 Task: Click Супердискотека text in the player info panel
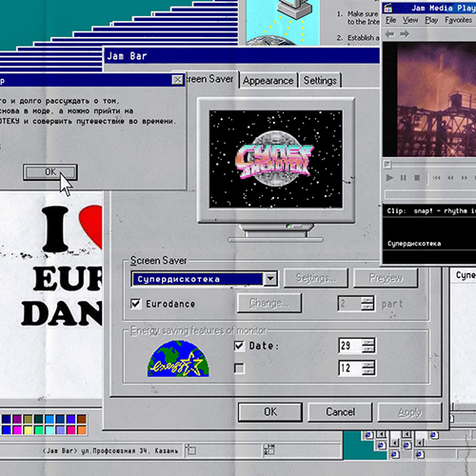[414, 244]
